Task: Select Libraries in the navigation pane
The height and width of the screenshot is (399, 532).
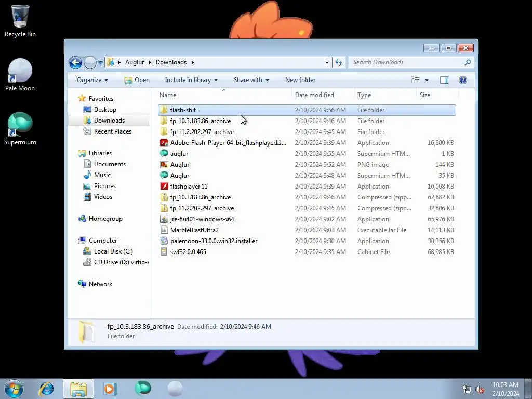Action: point(100,153)
